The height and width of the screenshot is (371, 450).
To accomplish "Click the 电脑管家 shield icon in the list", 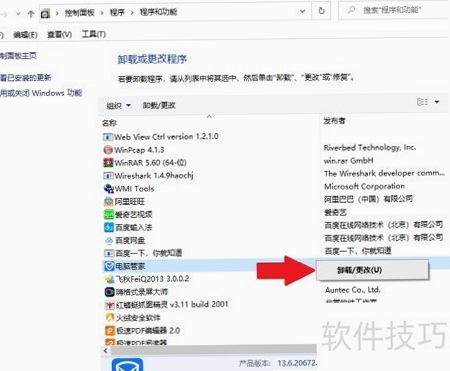I will pos(109,266).
